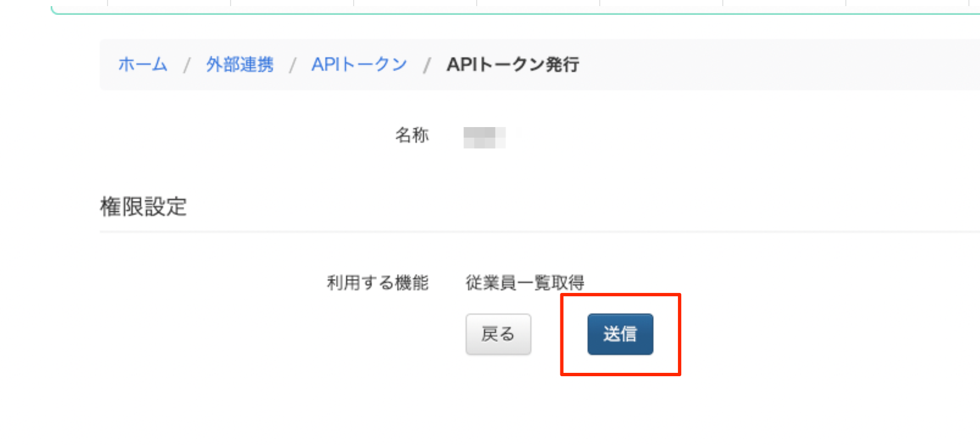This screenshot has height=445, width=980.
Task: Click the current APIトークン発行 breadcrumb text
Action: [x=513, y=64]
